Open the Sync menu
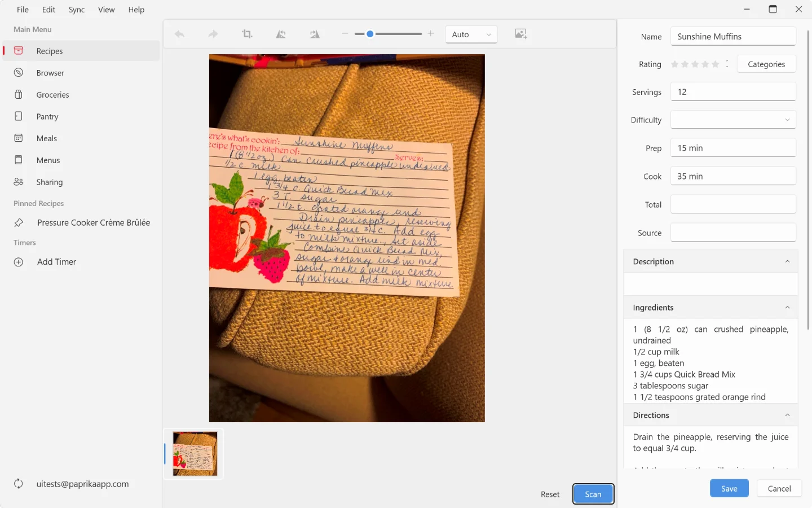This screenshot has height=508, width=812. (77, 10)
